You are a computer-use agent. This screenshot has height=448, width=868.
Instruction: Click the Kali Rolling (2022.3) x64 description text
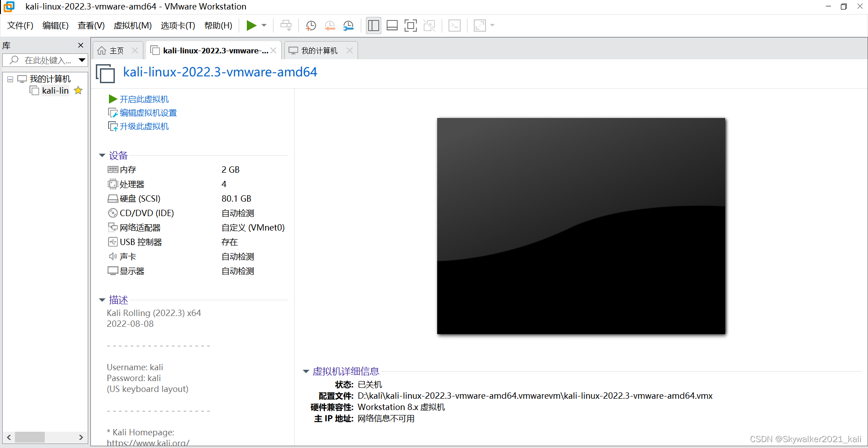coord(154,313)
